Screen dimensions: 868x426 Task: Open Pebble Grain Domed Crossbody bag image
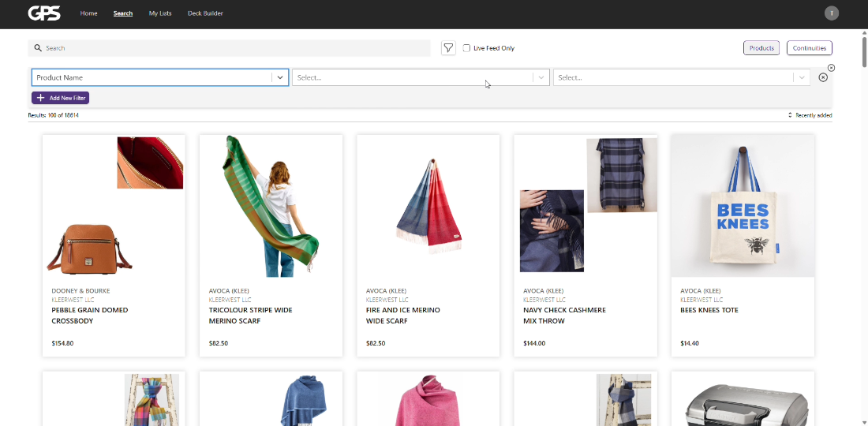point(89,248)
